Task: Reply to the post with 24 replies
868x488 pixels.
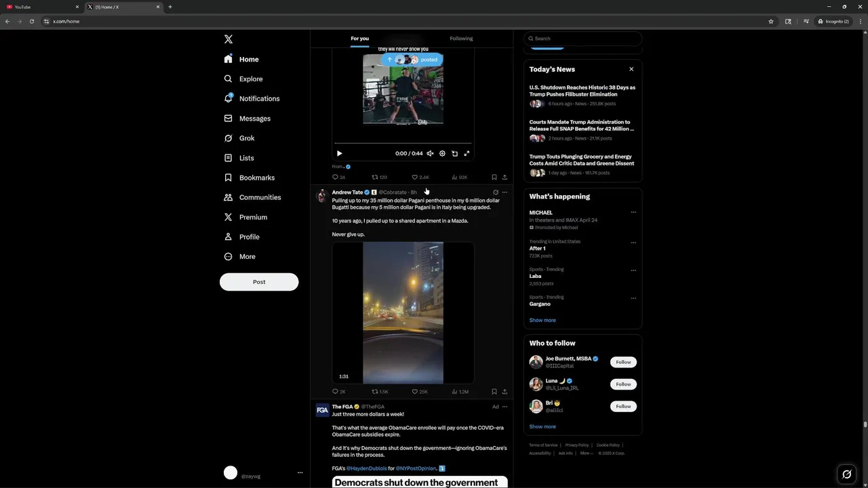Action: coord(338,177)
